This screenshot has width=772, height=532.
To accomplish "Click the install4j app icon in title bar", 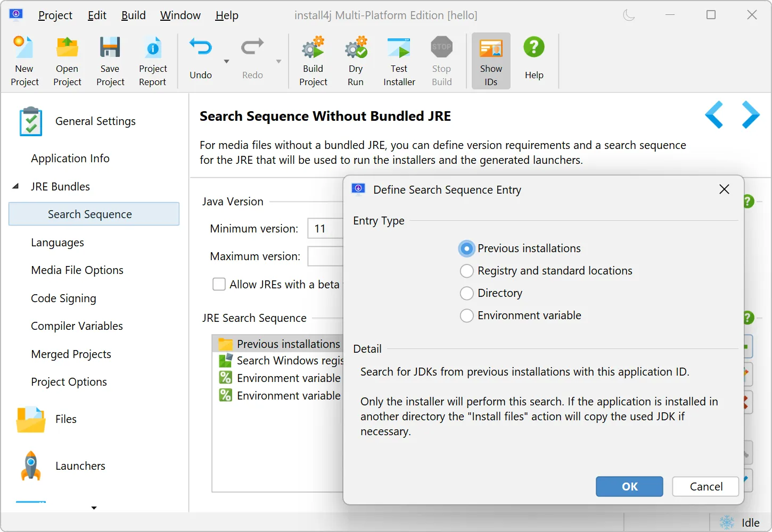I will (16, 14).
